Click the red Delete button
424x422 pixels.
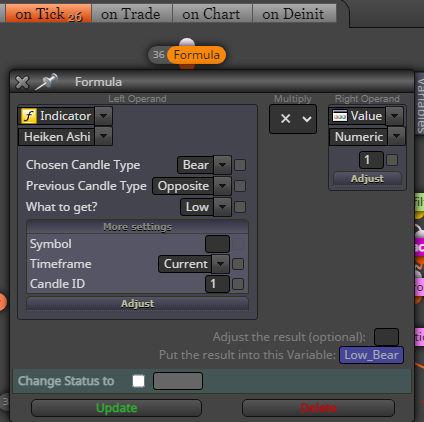[x=318, y=408]
